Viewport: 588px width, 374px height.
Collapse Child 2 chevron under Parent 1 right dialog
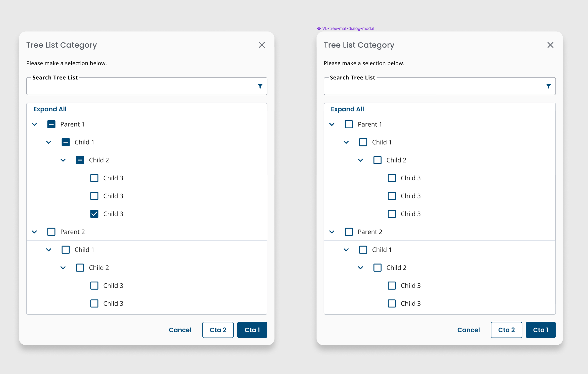tap(360, 160)
